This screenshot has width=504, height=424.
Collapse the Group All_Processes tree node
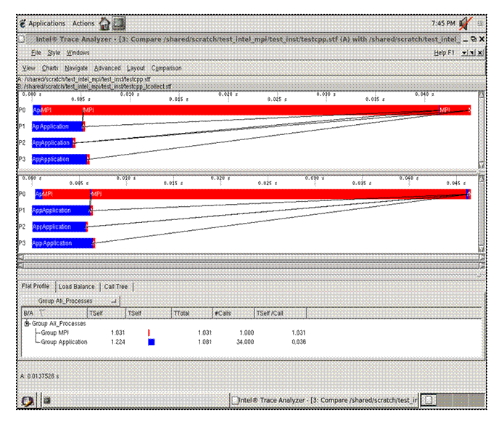point(28,324)
